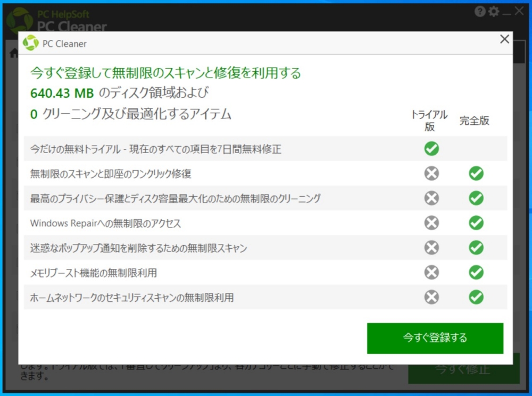Open the help question mark icon
This screenshot has height=396, width=532.
pos(480,11)
